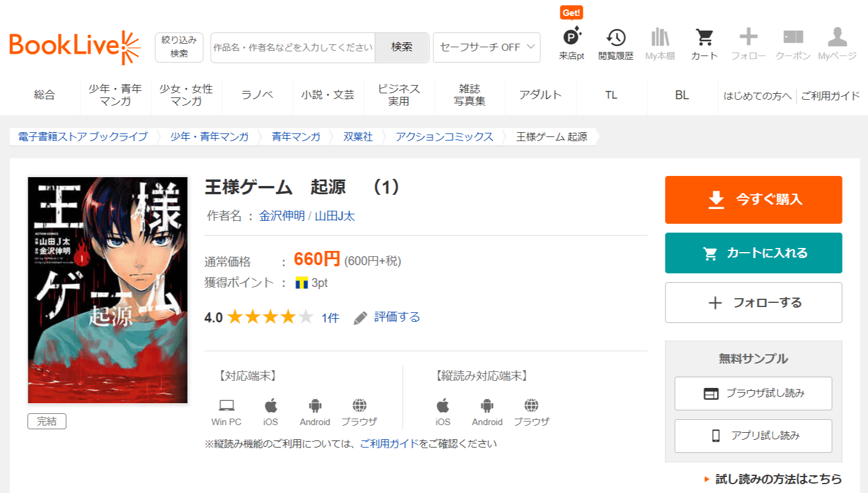Screen dimensions: 868x493
Task: Click the Get! badge above 来店pt
Action: coord(571,12)
